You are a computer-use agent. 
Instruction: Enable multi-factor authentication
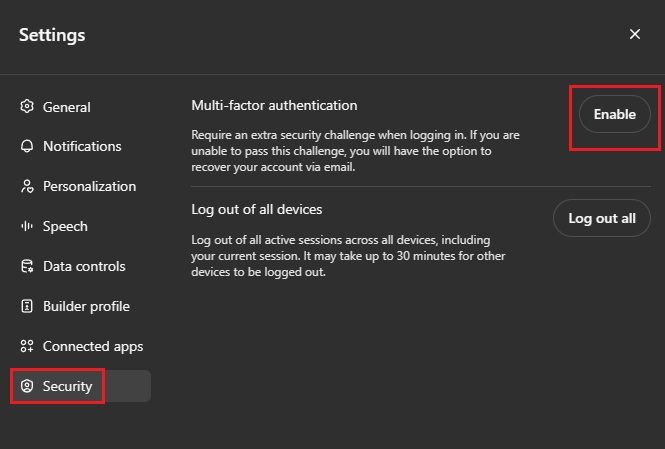click(614, 114)
